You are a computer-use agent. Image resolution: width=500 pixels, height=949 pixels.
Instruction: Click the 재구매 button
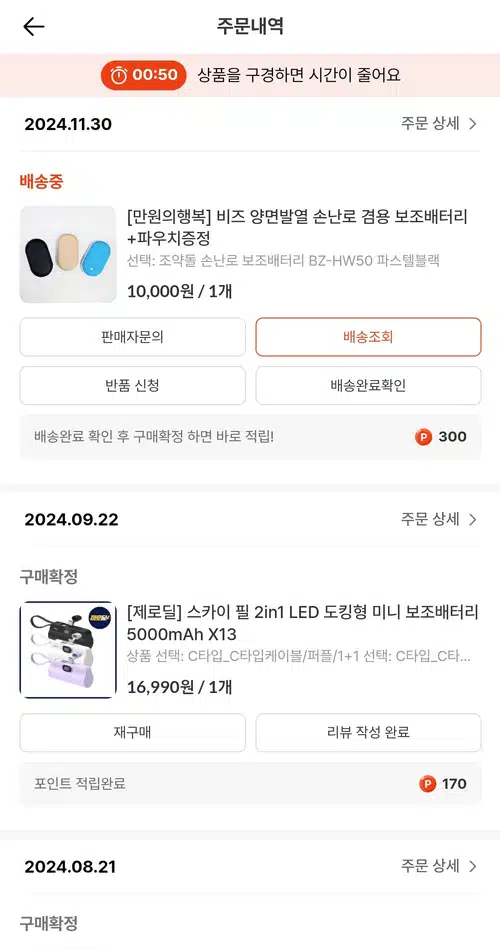133,732
